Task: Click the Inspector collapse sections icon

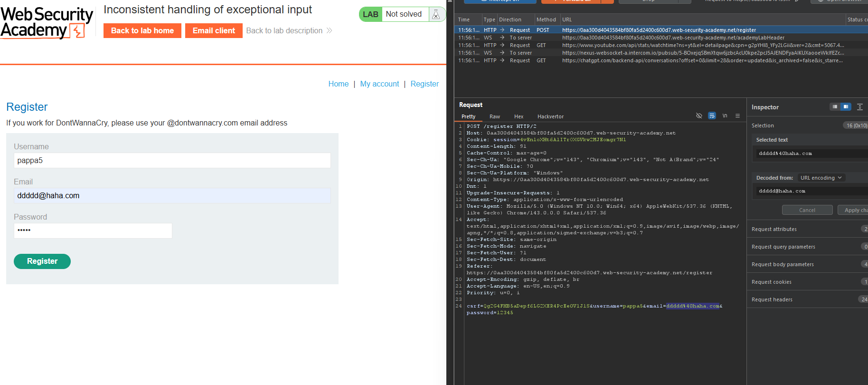Action: tap(859, 107)
